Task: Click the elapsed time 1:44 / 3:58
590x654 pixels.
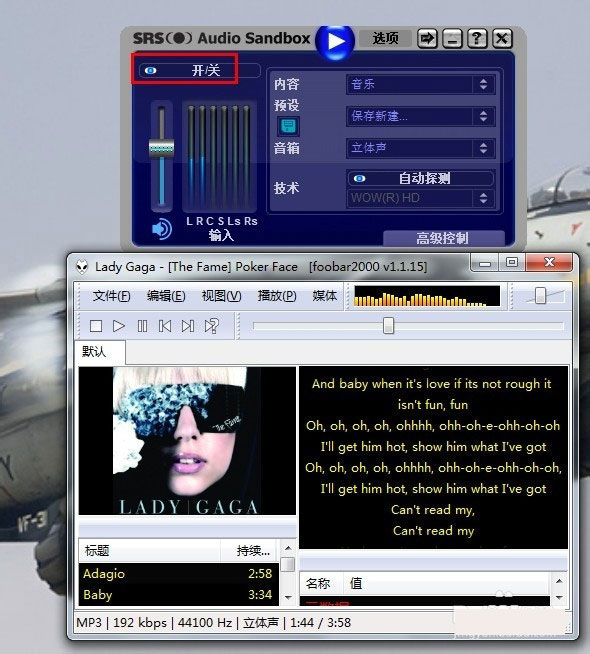Action: tap(320, 623)
